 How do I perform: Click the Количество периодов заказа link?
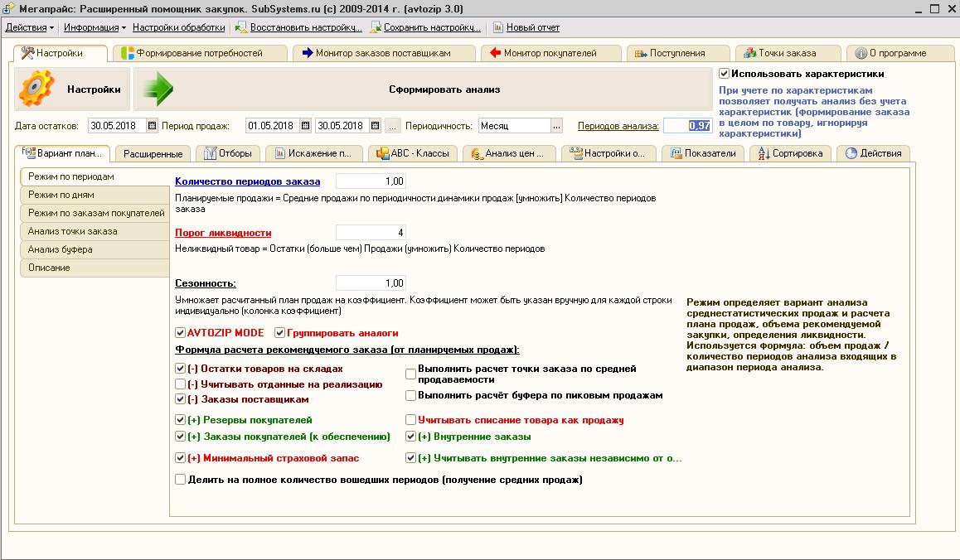[x=247, y=181]
